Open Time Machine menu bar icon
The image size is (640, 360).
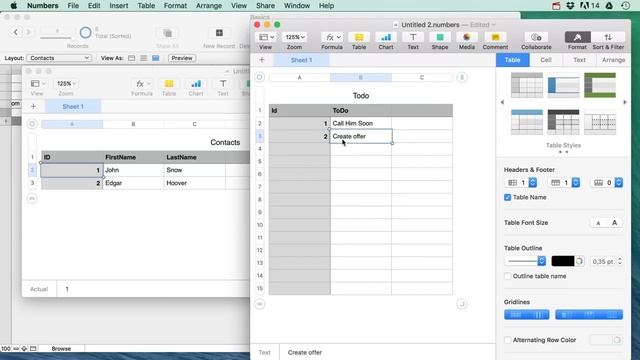pos(625,6)
